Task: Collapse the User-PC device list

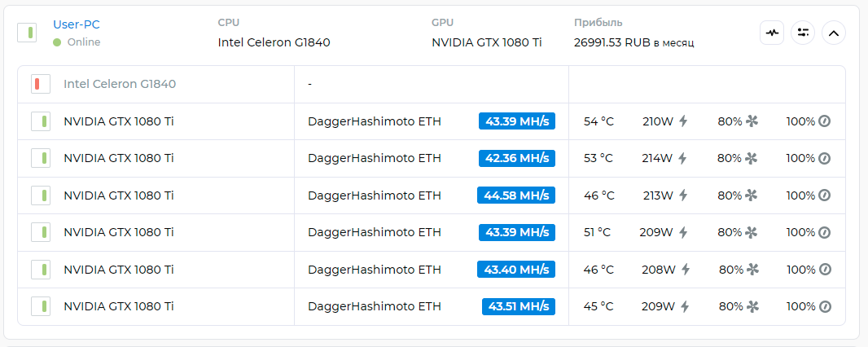Action: pos(834,33)
